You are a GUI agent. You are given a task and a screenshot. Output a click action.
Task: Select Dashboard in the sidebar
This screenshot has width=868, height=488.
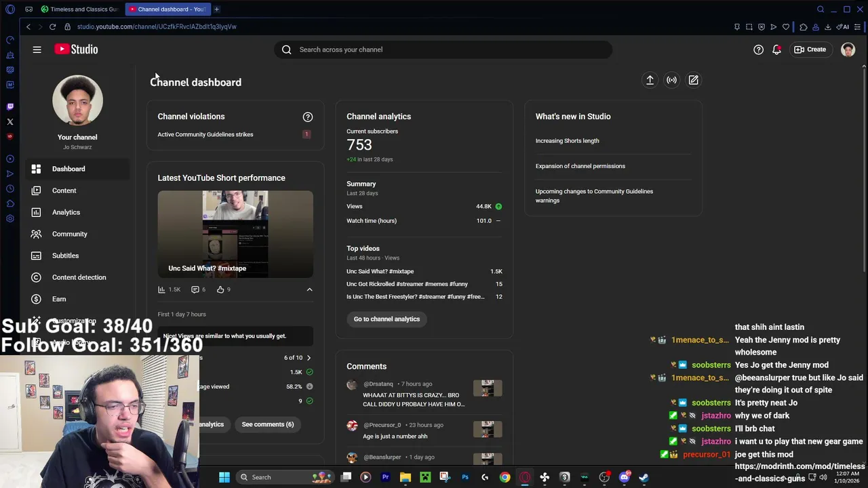pyautogui.click(x=77, y=169)
